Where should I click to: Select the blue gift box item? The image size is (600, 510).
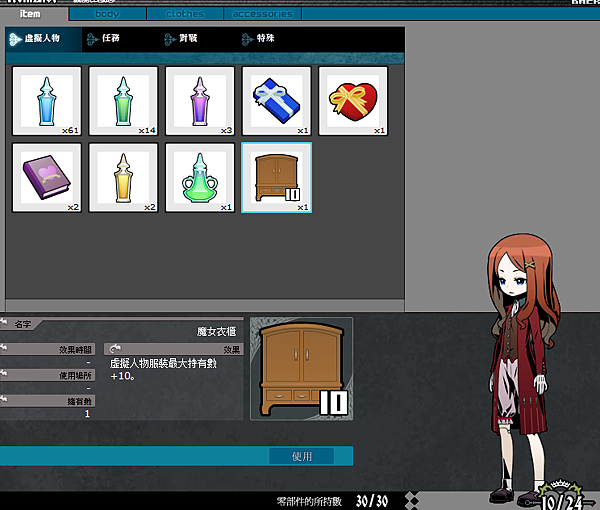click(276, 101)
